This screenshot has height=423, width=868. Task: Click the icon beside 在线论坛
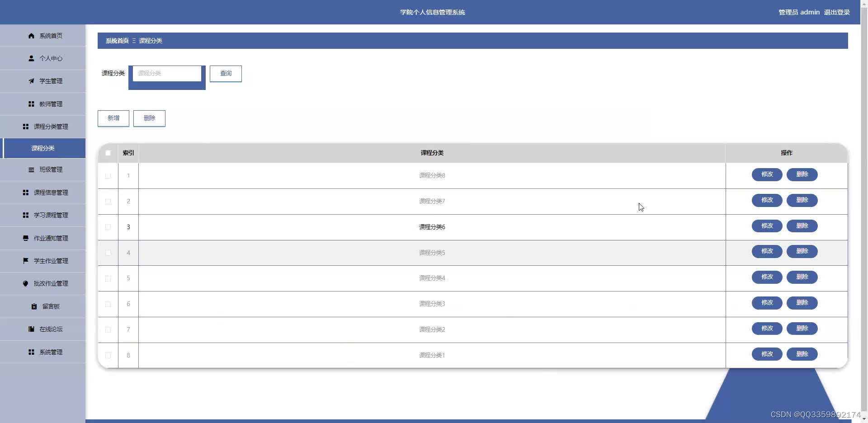tap(31, 329)
